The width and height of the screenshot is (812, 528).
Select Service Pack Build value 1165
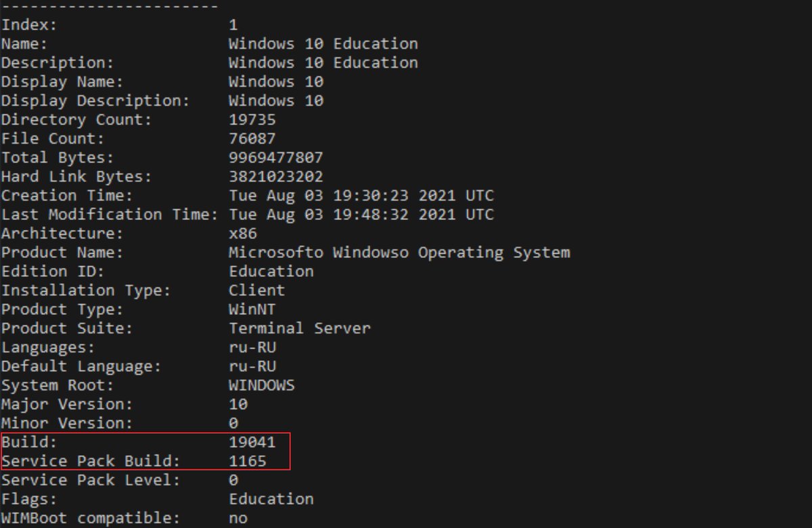[x=248, y=461]
